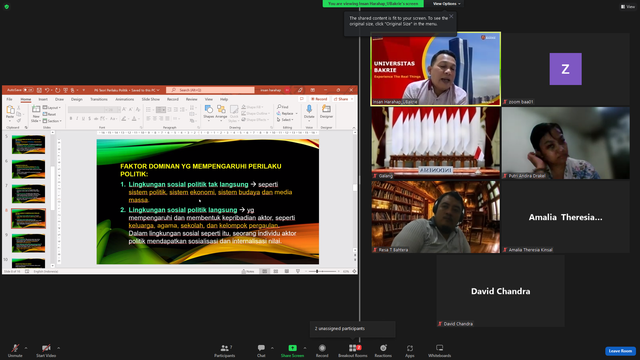The width and height of the screenshot is (640, 360).
Task: Toggle Bold formatting in Font group
Action: click(71, 119)
